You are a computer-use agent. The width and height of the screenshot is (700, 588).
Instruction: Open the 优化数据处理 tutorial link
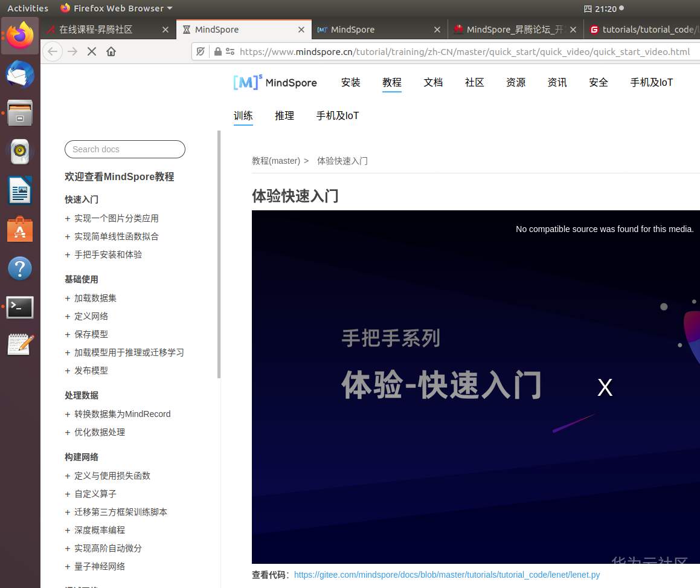pyautogui.click(x=100, y=432)
